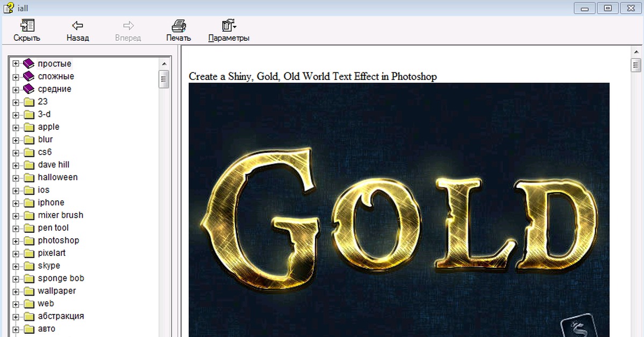Select the dave hill tree entry

pyautogui.click(x=54, y=165)
